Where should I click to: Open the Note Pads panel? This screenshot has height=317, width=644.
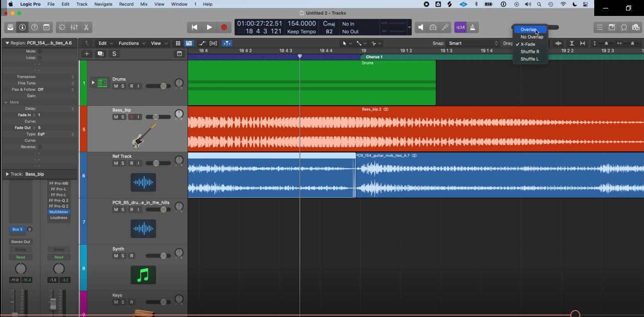612,27
